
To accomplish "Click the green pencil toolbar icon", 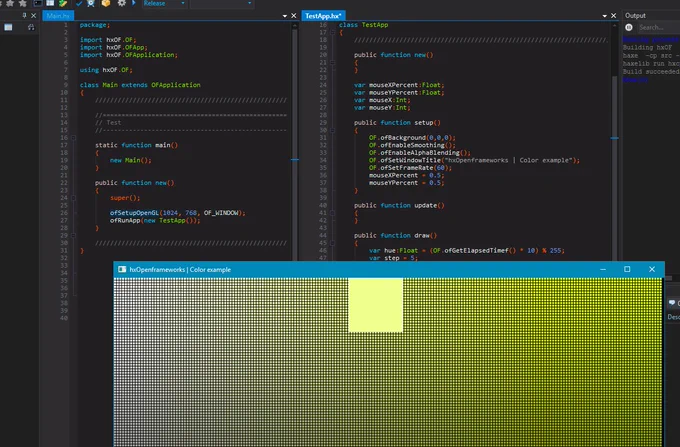I will coord(63,3).
